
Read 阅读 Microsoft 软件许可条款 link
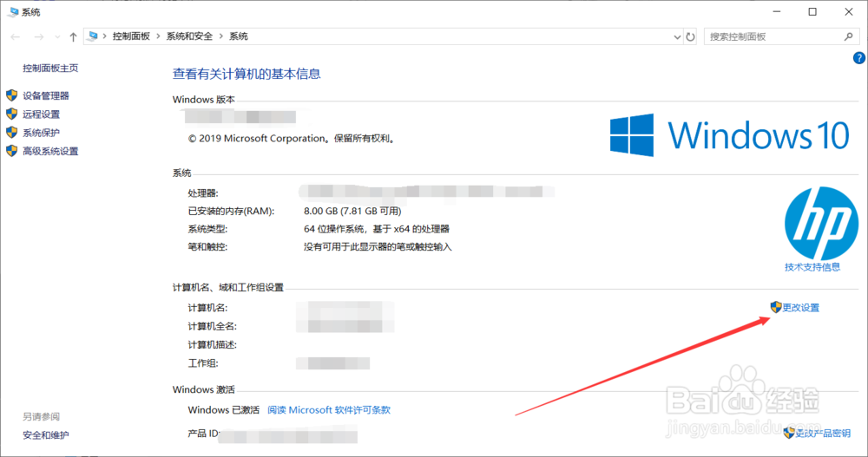coord(329,410)
